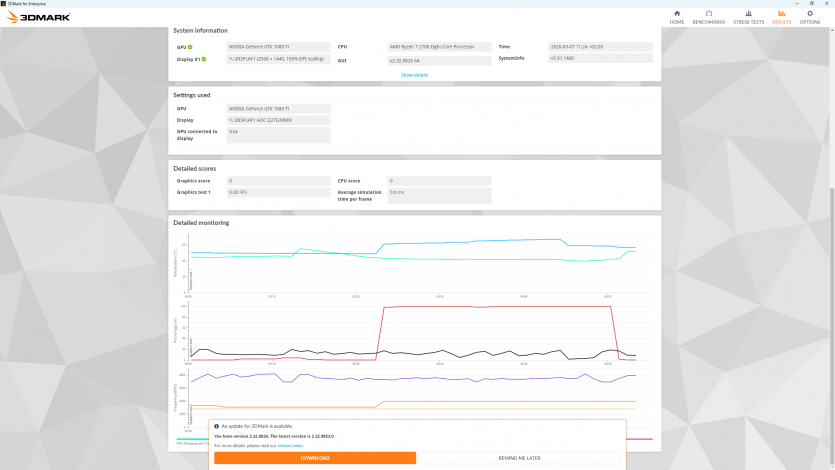
Task: Click the green status icon beside Display #1
Action: point(203,60)
